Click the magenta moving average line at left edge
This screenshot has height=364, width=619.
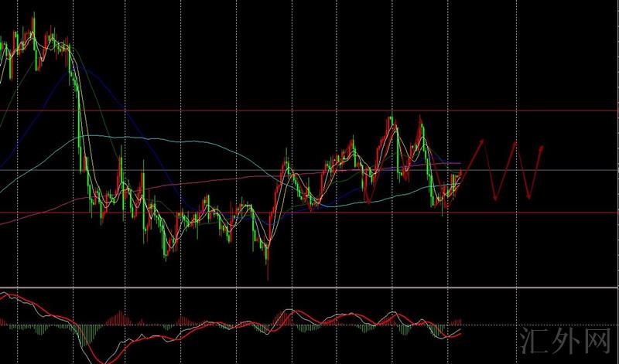click(4, 223)
